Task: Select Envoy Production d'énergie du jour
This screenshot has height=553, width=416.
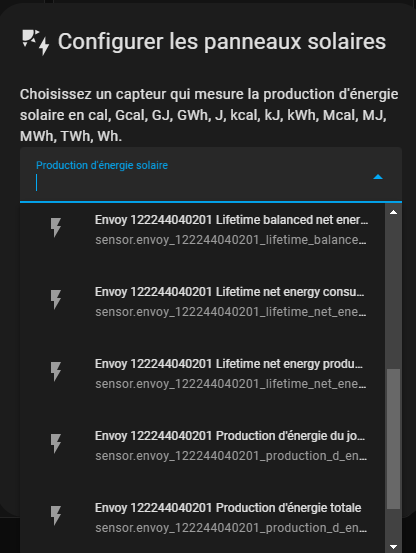Action: point(202,445)
